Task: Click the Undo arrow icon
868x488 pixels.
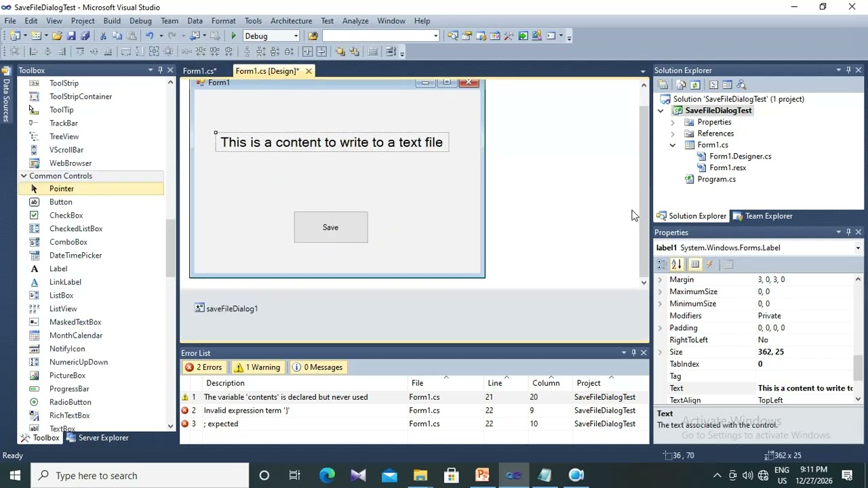Action: pos(149,36)
